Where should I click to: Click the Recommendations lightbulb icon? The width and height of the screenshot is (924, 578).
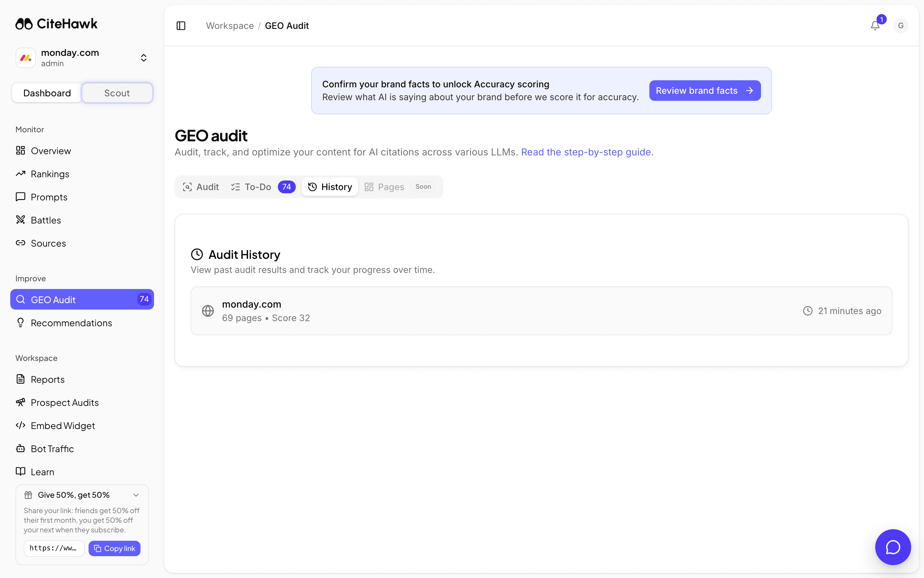pyautogui.click(x=21, y=323)
